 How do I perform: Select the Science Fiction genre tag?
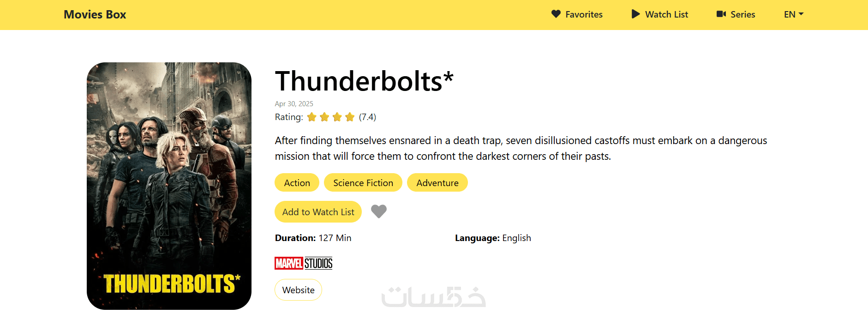363,183
